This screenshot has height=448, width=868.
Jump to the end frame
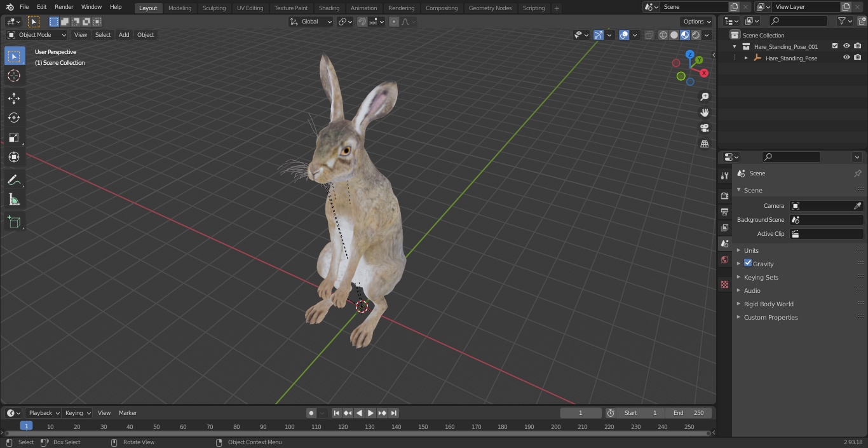coord(394,413)
